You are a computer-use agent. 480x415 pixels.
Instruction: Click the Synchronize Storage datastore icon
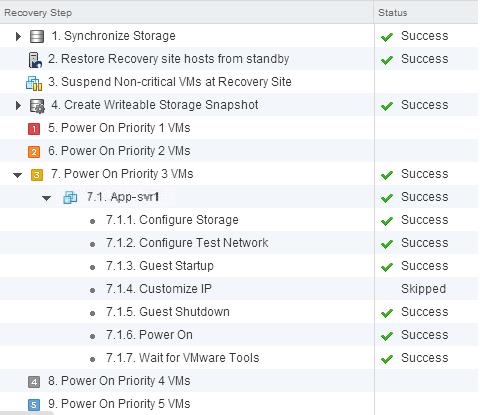[37, 36]
